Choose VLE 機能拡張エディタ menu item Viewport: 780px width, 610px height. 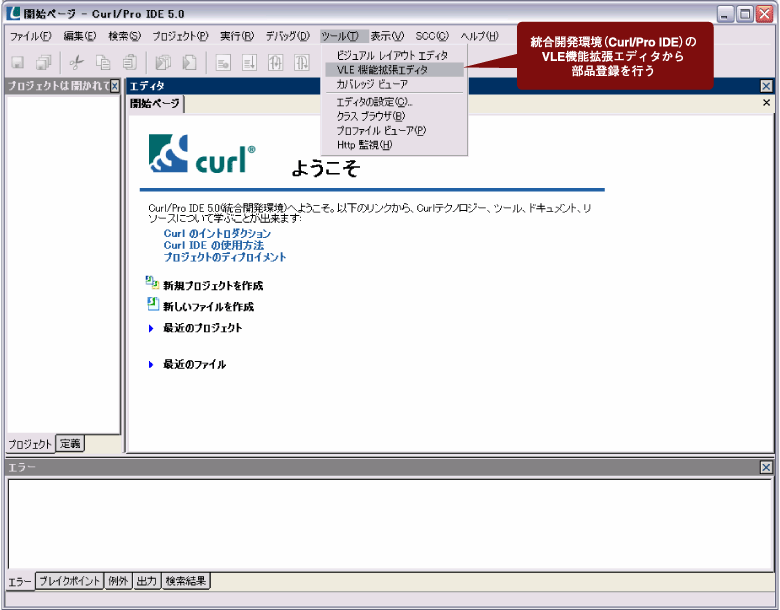(x=394, y=70)
